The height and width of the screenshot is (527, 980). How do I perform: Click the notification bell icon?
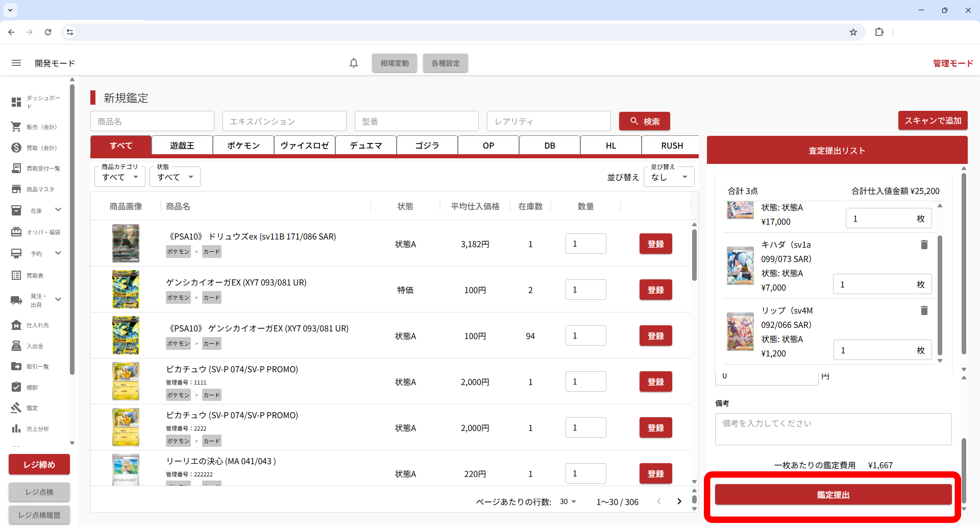tap(354, 63)
